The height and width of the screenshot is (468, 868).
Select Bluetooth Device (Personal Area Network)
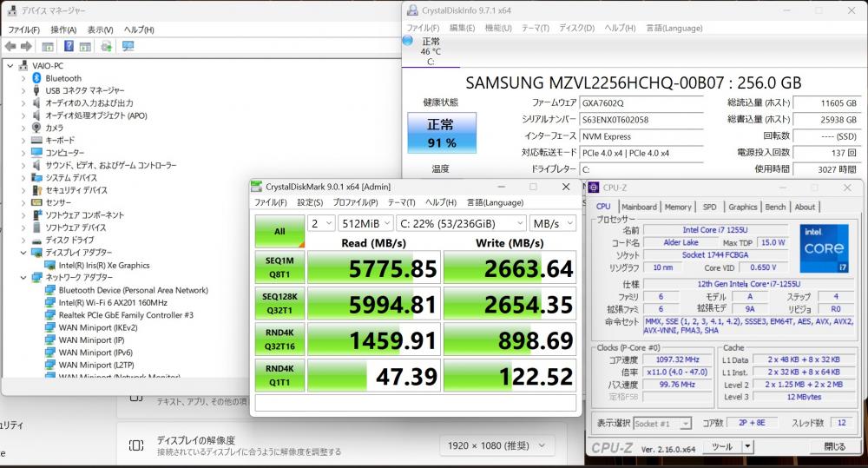click(x=134, y=290)
